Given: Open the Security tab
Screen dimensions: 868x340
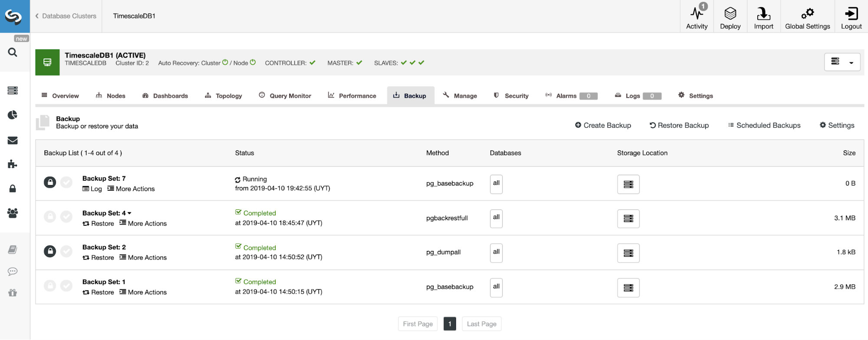Looking at the screenshot, I should pos(512,96).
